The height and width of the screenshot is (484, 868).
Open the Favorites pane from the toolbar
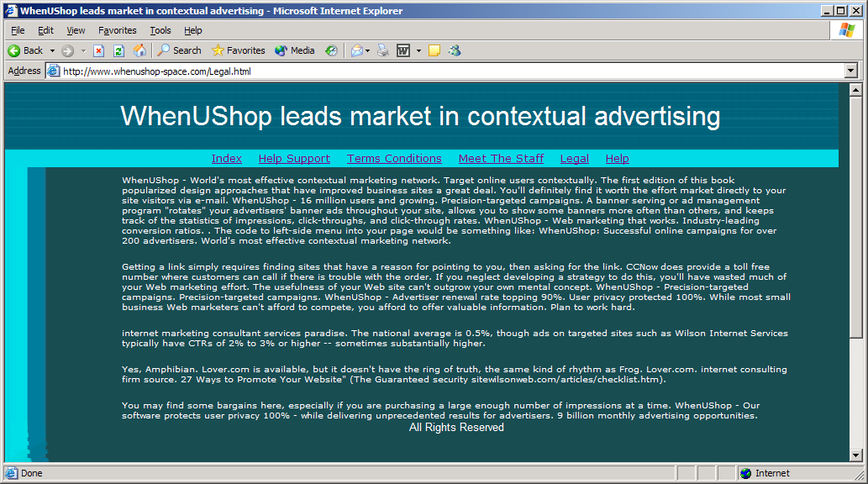click(x=239, y=50)
